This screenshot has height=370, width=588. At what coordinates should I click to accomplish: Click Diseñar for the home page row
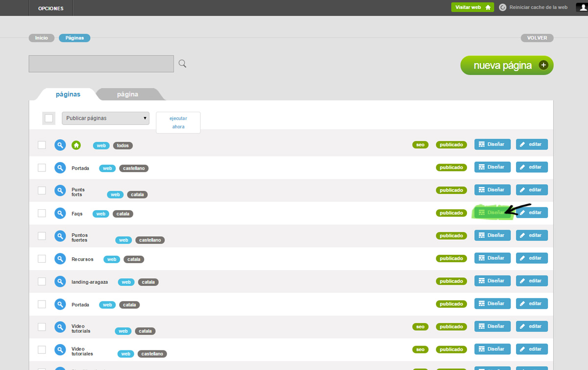(492, 145)
